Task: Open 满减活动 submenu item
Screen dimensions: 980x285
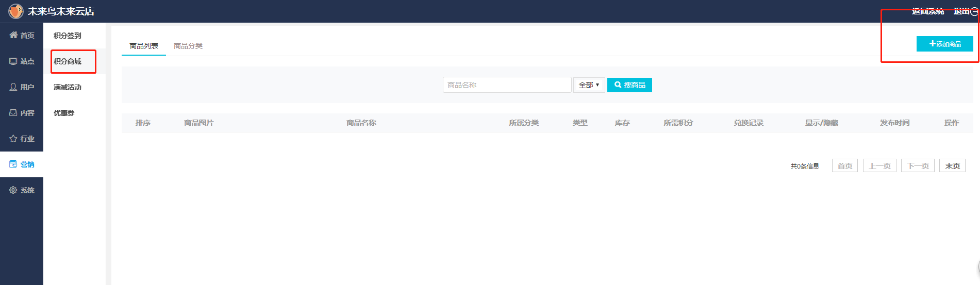Action: click(x=68, y=87)
